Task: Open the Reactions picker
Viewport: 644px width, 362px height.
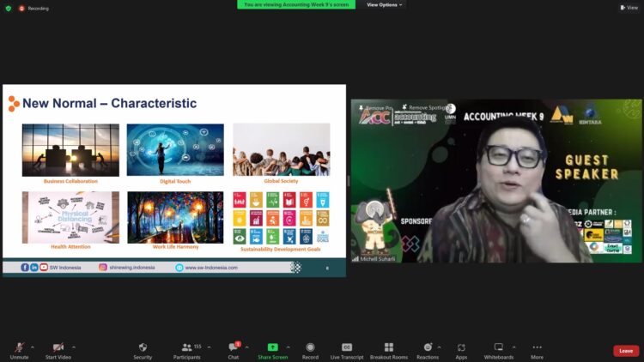Action: pos(427,350)
